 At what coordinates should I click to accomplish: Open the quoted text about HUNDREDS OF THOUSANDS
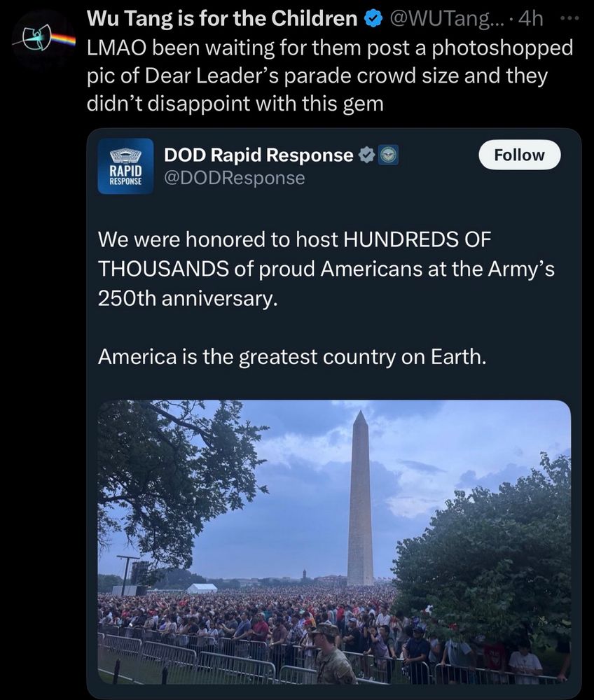coord(326,269)
